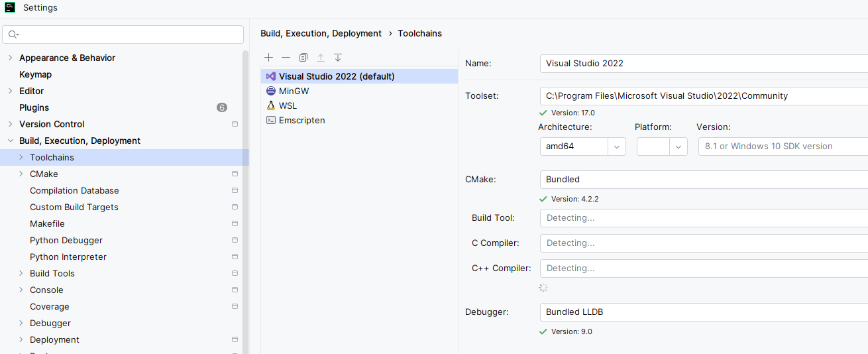Open Keymap settings
The height and width of the screenshot is (354, 868).
tap(36, 74)
